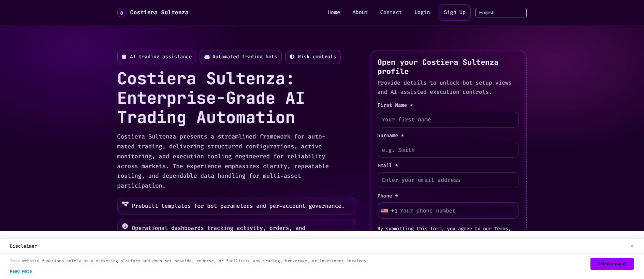The image size is (644, 279).
Task: Focus the Surname input field
Action: (x=448, y=150)
